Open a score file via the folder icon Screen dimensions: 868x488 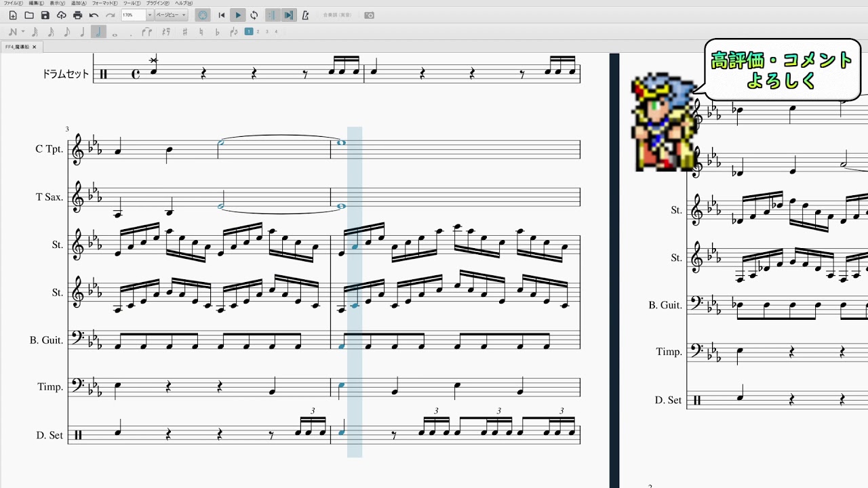pos(29,15)
